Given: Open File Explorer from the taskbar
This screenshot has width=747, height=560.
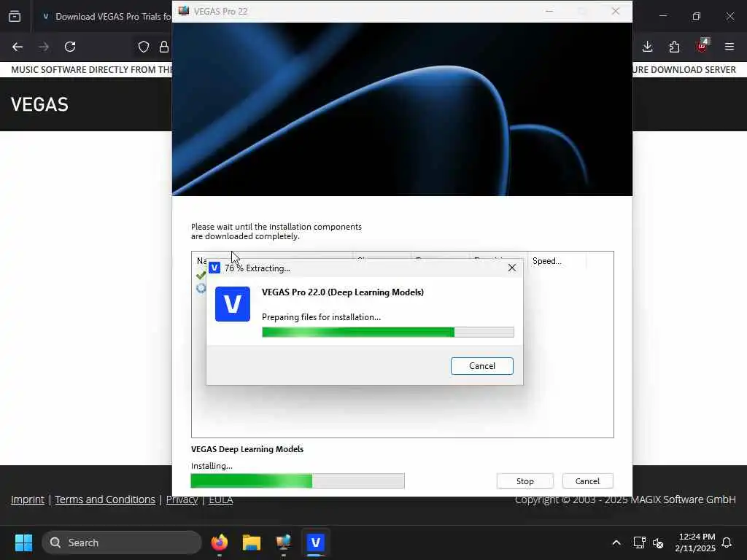Looking at the screenshot, I should pyautogui.click(x=252, y=542).
